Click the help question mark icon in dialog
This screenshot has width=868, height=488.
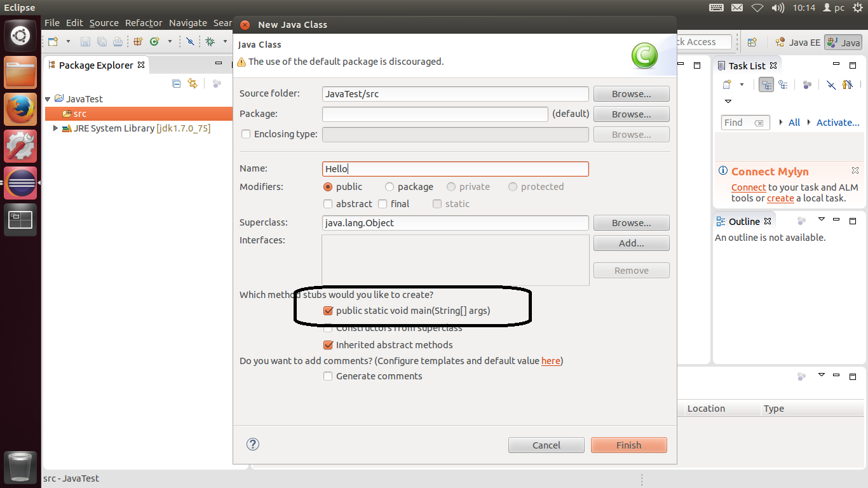click(x=253, y=444)
